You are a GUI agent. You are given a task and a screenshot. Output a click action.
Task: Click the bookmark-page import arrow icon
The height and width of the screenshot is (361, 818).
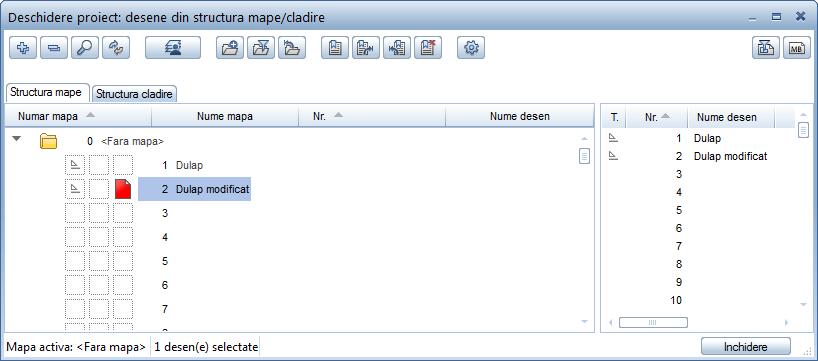click(397, 48)
